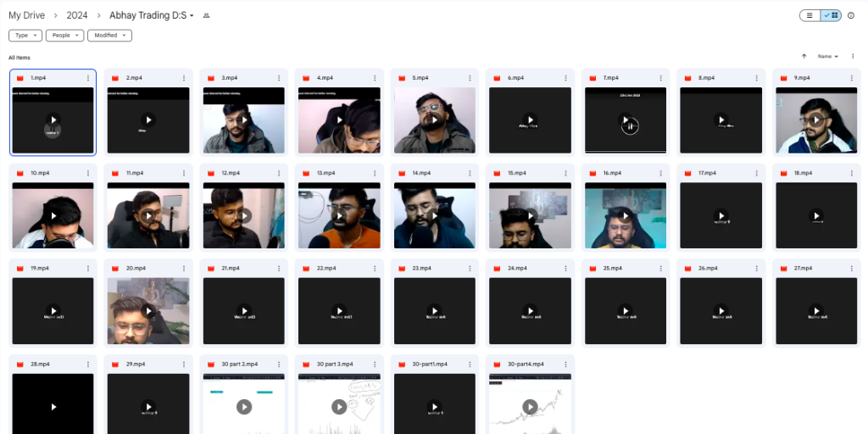Click the more options icon next to the Name sort
The image size is (868, 434).
853,57
